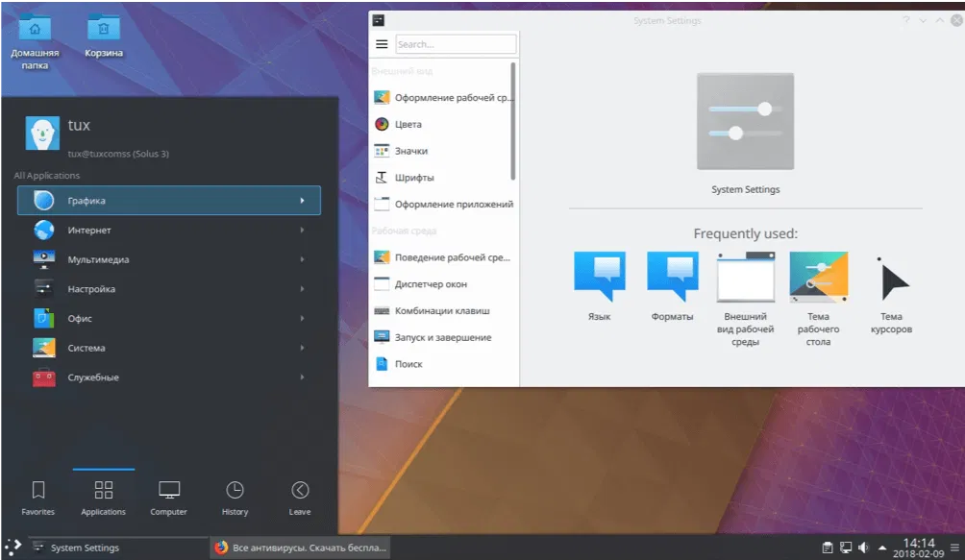Open the Графика category in launcher

(168, 201)
